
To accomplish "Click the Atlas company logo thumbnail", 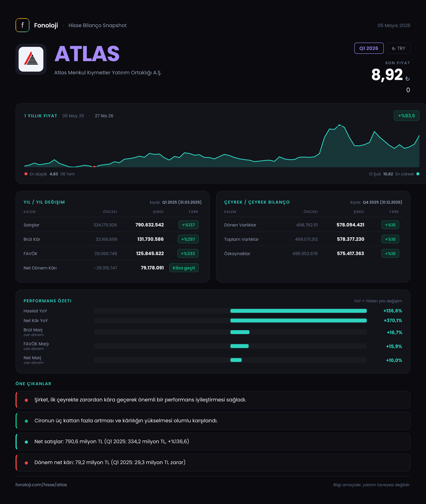I will (x=31, y=59).
